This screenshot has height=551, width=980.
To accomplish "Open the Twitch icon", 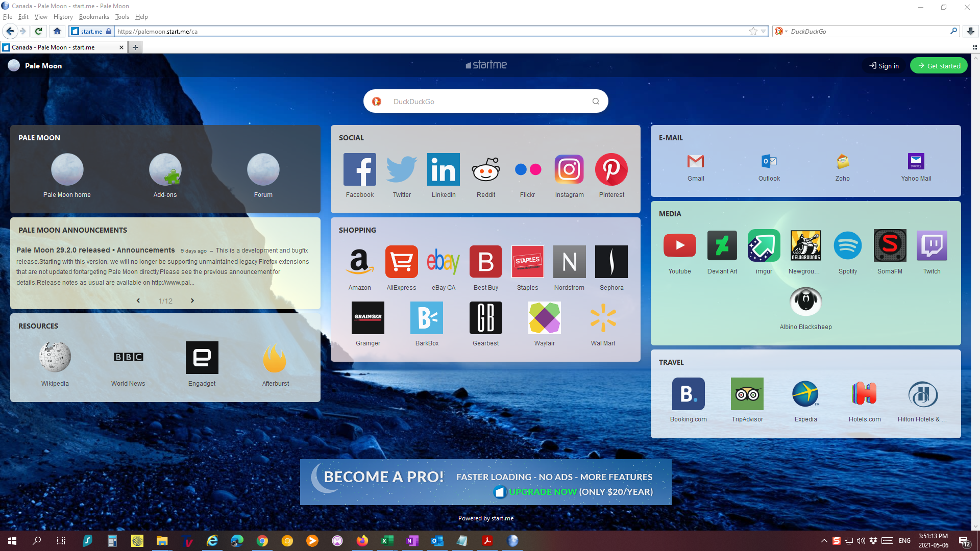I will [932, 245].
